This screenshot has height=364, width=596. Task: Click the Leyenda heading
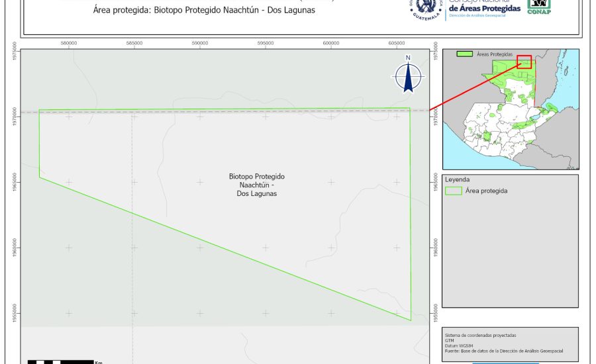click(x=458, y=179)
